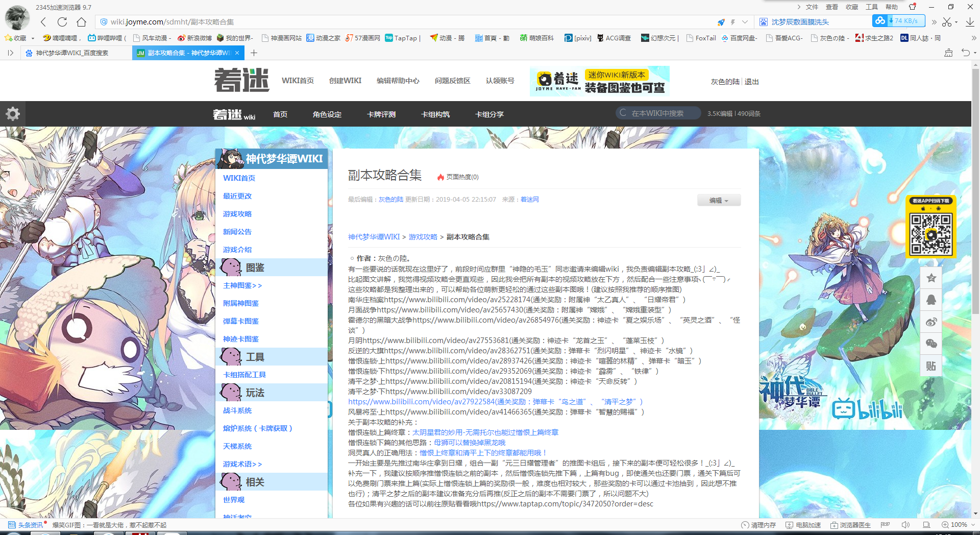This screenshot has width=980, height=535.
Task: Expand 游戏术语>> in the sidebar
Action: tap(242, 464)
